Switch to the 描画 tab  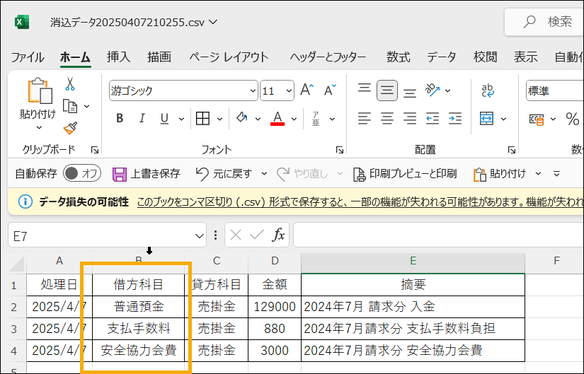159,57
